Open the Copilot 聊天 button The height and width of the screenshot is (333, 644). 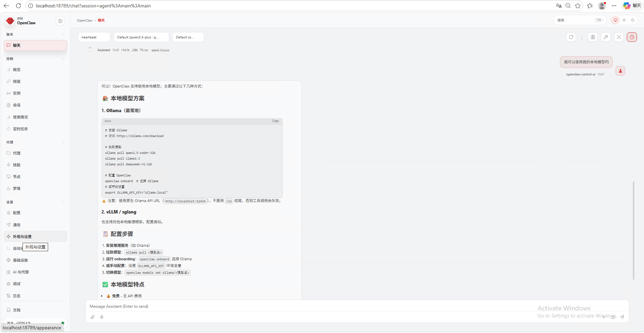(632, 6)
